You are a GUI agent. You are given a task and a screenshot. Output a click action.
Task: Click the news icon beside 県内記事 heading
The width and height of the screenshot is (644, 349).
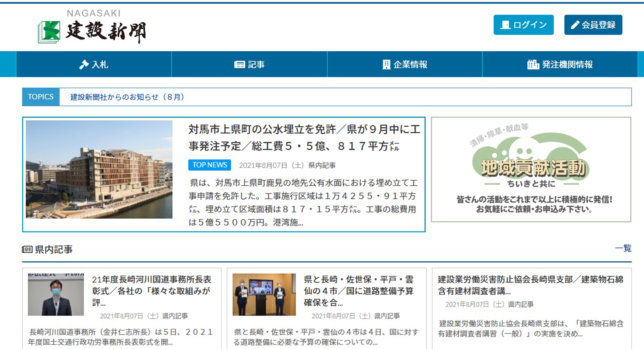click(x=27, y=250)
